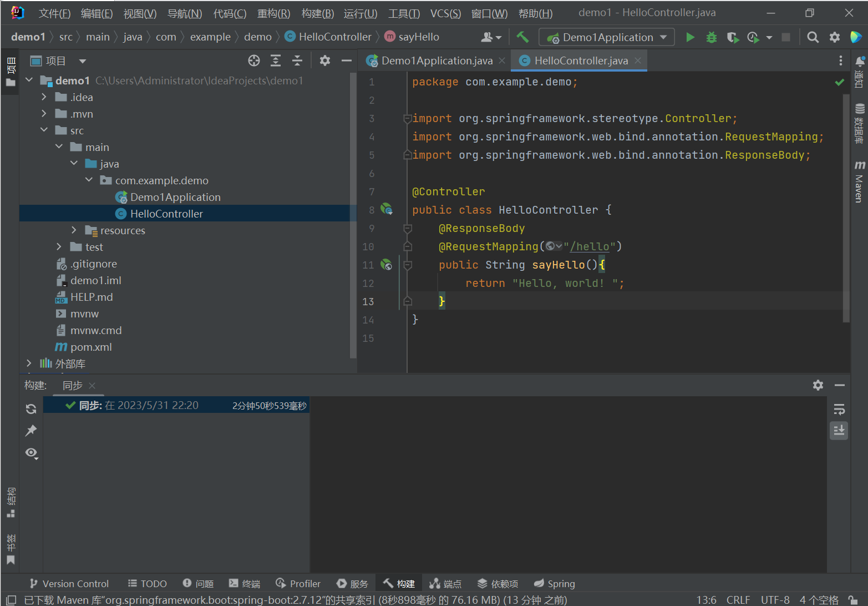The image size is (868, 606).
Task: Switch to Demo1Application.java editor tab
Action: pos(436,61)
